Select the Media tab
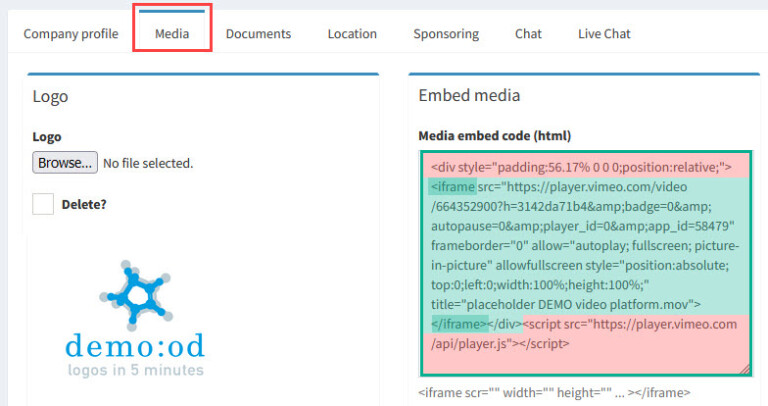The width and height of the screenshot is (768, 406). [x=172, y=34]
